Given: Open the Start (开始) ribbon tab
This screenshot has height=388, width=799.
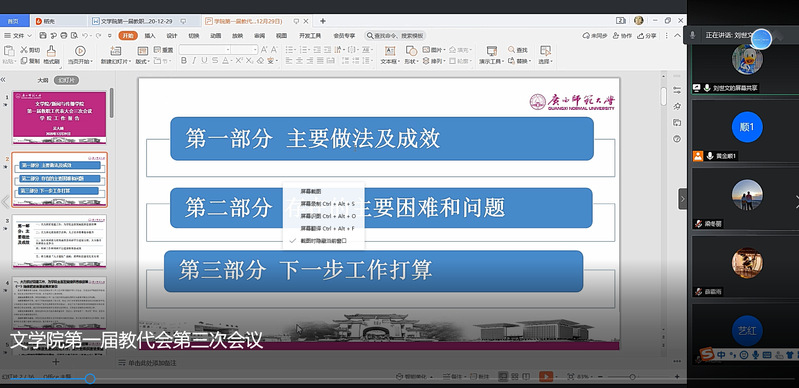Looking at the screenshot, I should point(128,36).
